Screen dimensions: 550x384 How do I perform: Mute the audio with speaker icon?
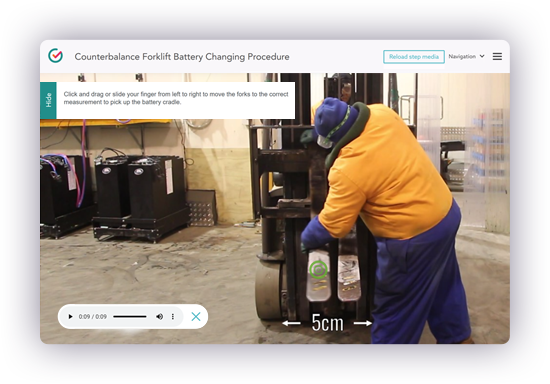(x=159, y=317)
